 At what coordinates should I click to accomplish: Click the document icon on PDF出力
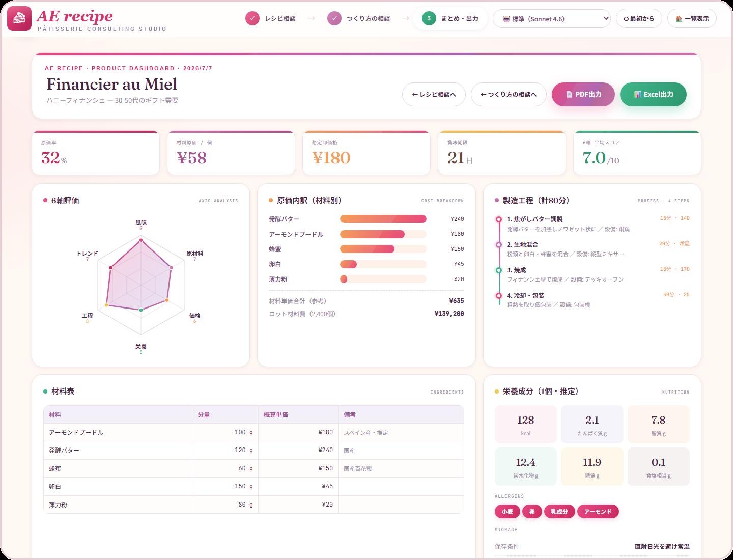pos(569,95)
